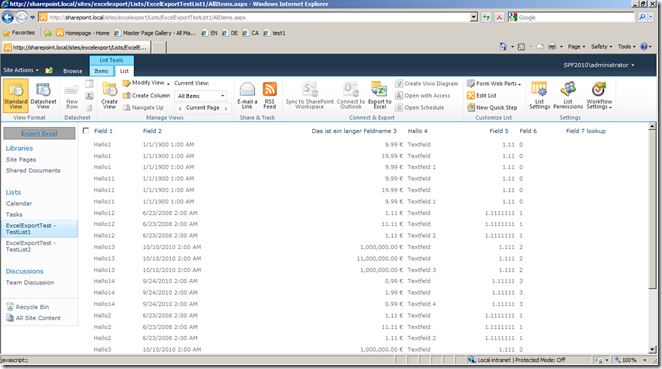Select the List ribbon tab

tap(124, 71)
